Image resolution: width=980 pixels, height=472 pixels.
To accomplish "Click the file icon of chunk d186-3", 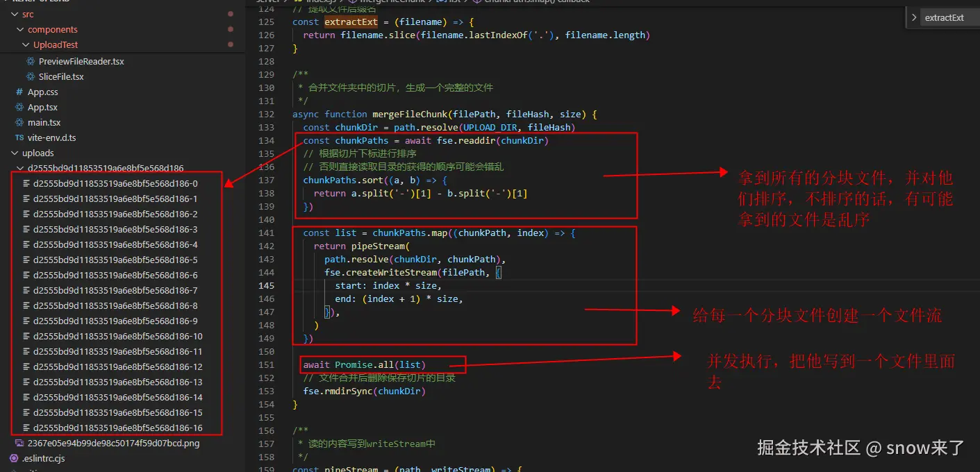I will tap(26, 229).
